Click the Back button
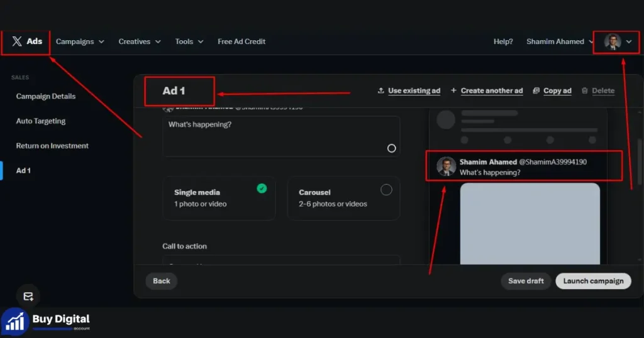The image size is (644, 338). (162, 281)
